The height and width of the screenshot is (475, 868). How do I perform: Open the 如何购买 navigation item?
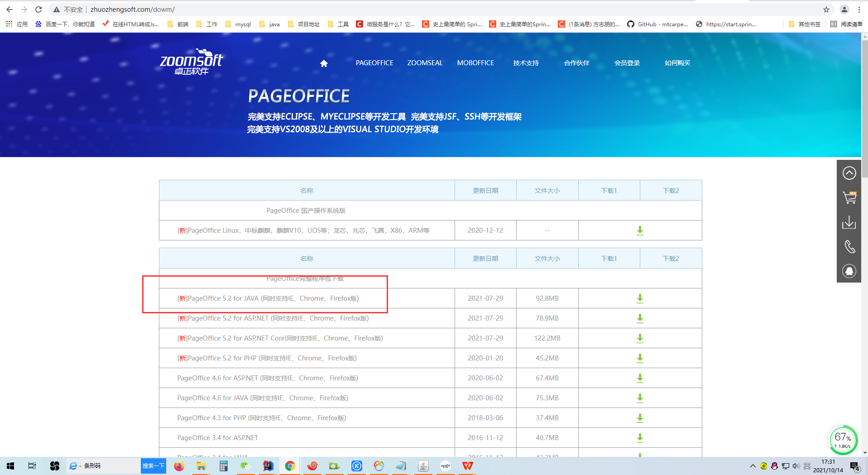point(677,63)
